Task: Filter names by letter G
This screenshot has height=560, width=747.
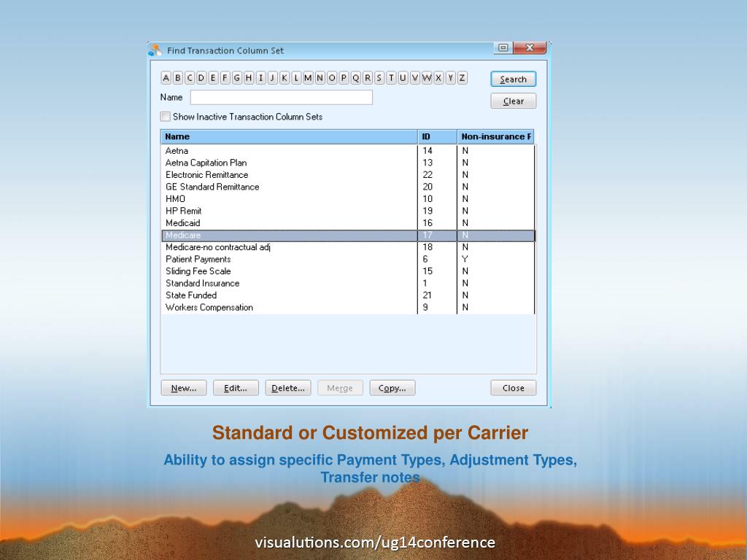Action: coord(237,78)
